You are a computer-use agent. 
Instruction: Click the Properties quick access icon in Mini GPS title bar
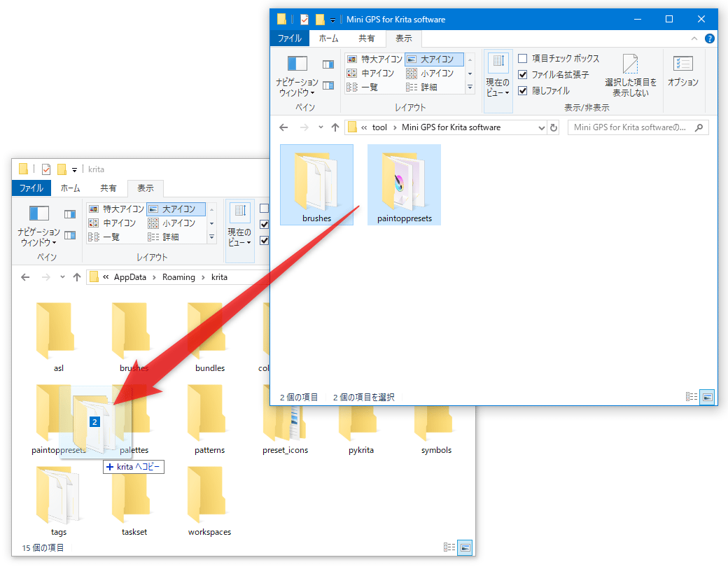click(304, 19)
